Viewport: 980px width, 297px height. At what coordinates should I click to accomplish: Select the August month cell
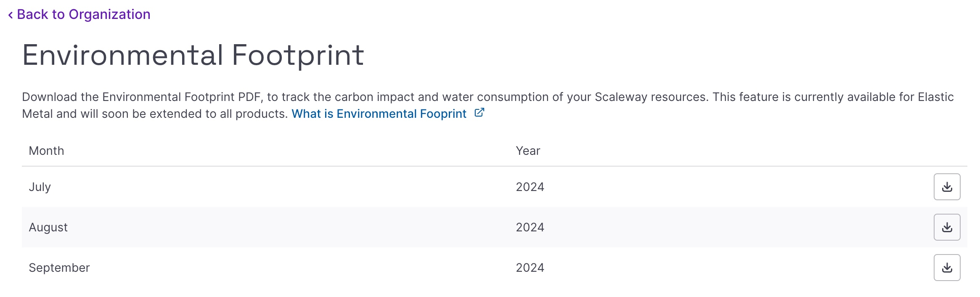click(48, 227)
